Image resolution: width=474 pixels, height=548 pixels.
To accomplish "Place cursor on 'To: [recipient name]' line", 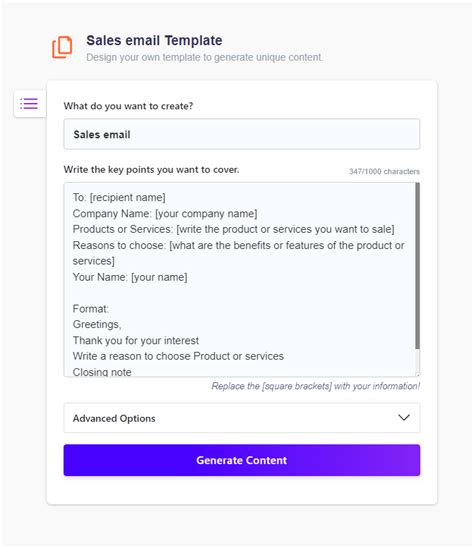I will click(x=119, y=197).
